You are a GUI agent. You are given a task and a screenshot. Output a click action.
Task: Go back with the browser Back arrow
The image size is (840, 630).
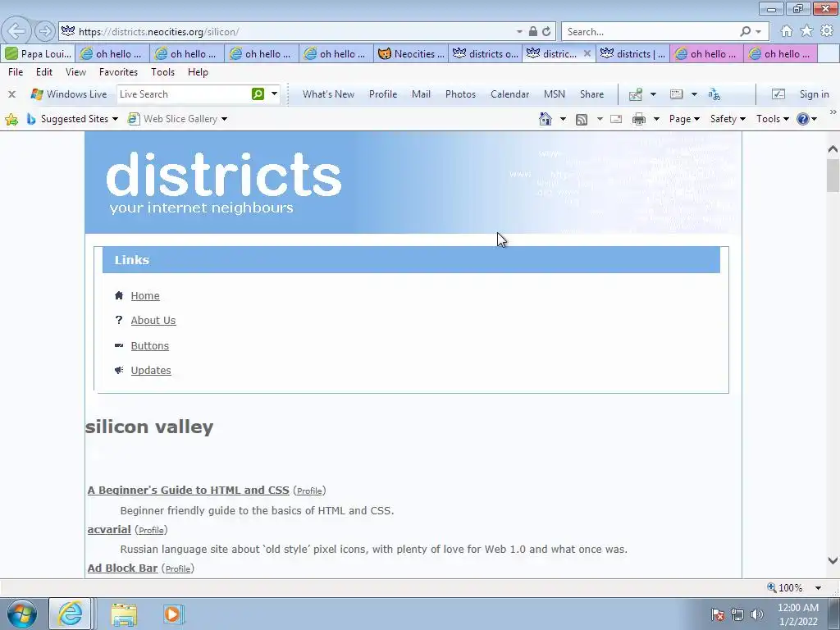coord(16,31)
